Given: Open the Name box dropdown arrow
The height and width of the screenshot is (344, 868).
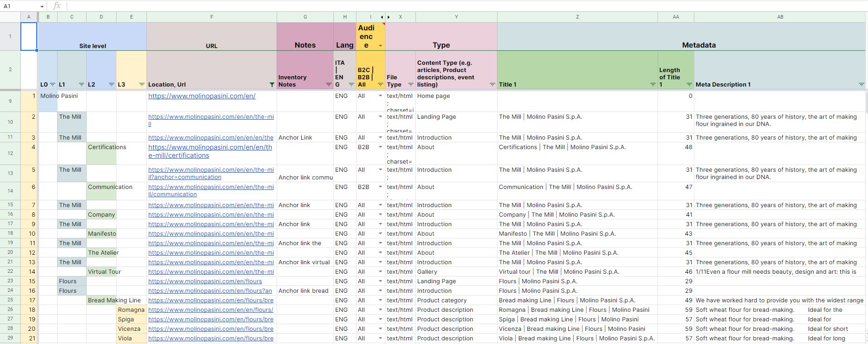Looking at the screenshot, I should [x=42, y=6].
